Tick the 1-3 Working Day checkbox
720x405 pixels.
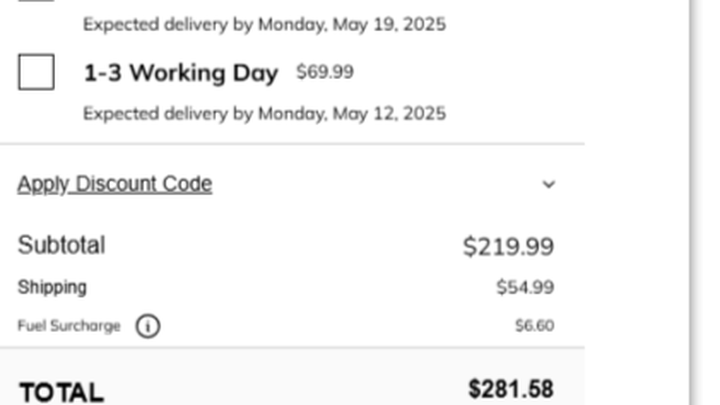tap(36, 72)
